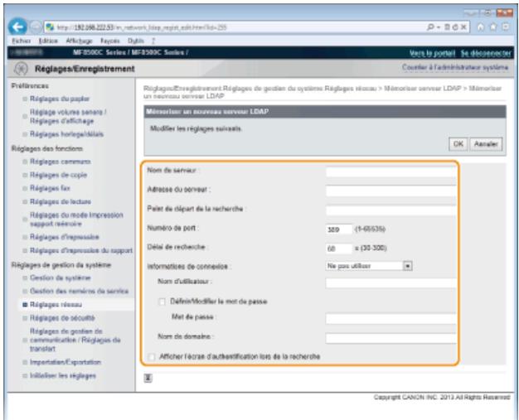Click the Se déconnecter link
This screenshot has width=519, height=420.
pos(486,53)
